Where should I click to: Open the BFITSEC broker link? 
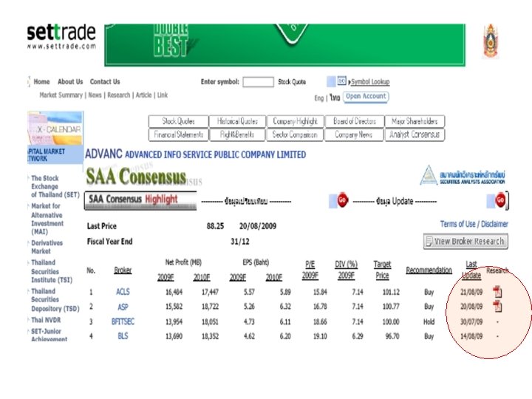123,321
